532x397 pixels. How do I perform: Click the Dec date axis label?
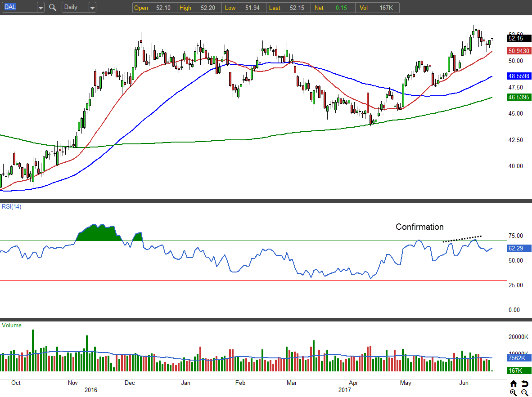[x=130, y=383]
